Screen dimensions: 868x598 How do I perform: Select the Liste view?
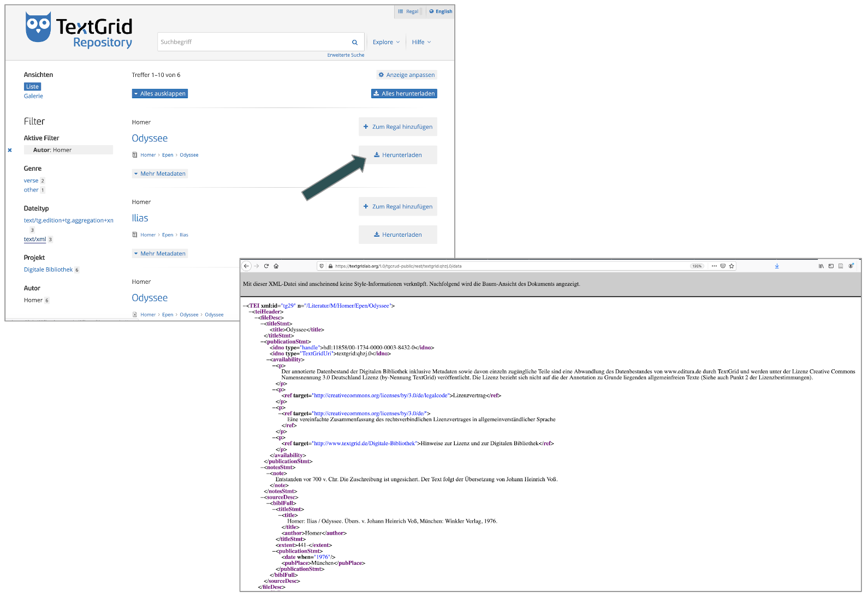(32, 87)
